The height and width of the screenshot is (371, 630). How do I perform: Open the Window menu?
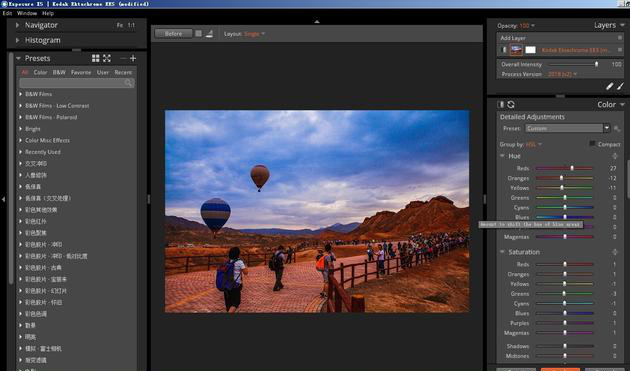[27, 13]
